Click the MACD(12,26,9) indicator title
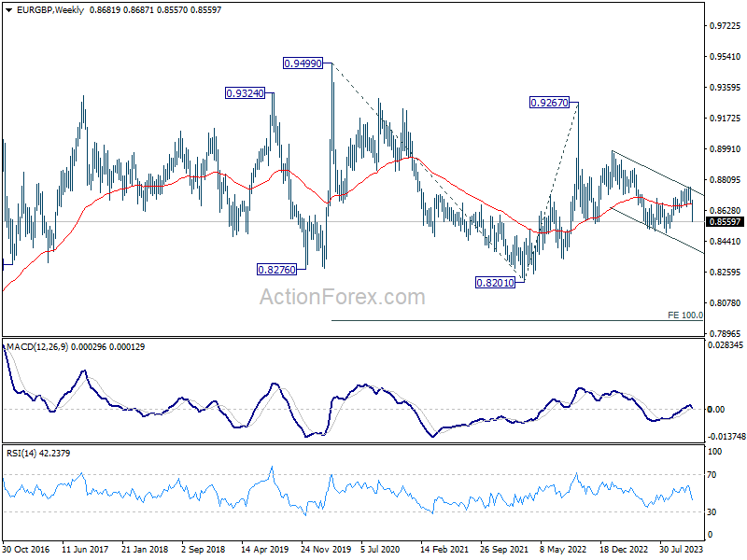747x560 pixels. [37, 347]
